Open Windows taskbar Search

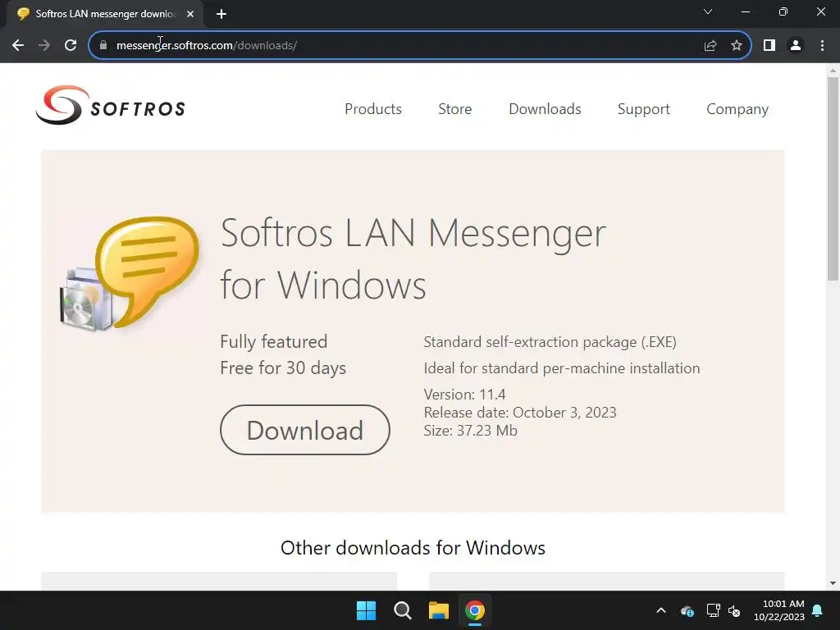tap(402, 610)
